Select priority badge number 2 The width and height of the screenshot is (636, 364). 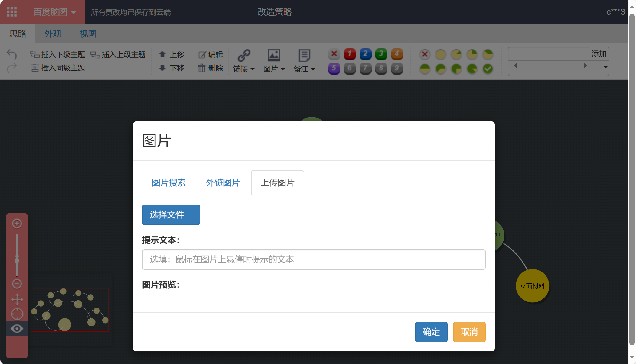pyautogui.click(x=365, y=54)
